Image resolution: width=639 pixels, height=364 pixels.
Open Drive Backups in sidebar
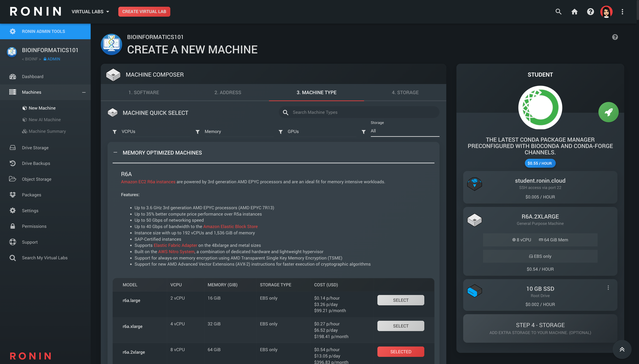click(x=36, y=163)
